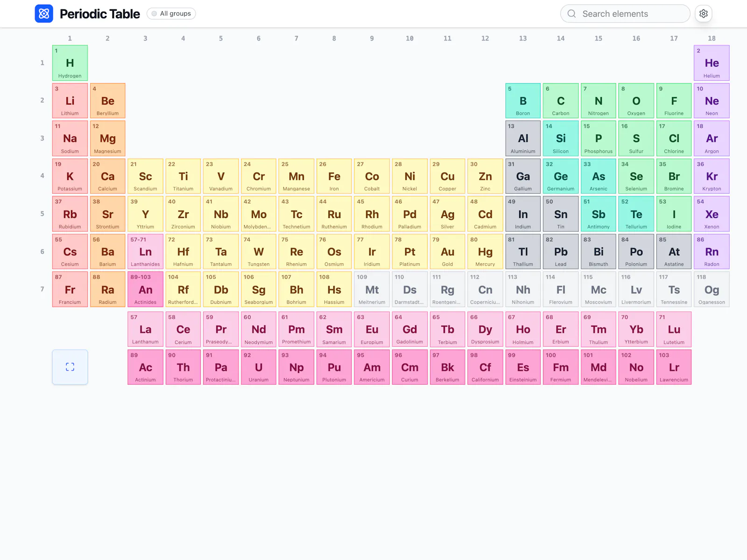Expand the Actinides 89-103 placeholder tile

click(x=145, y=289)
